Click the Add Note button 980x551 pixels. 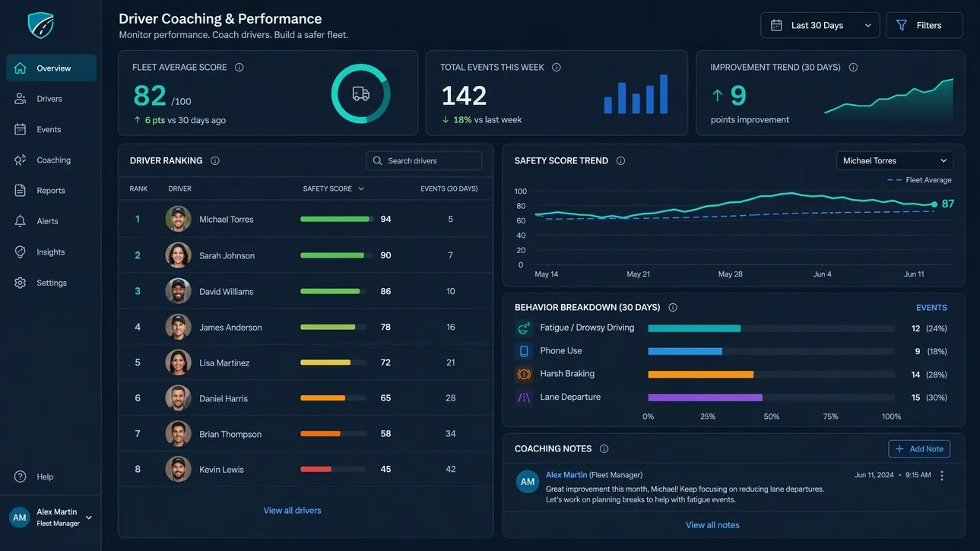point(919,448)
